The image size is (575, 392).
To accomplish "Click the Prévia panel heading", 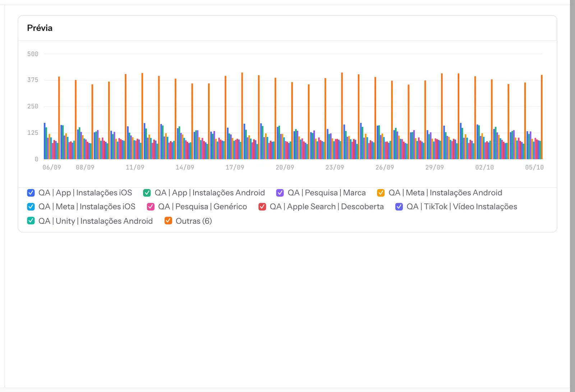I will click(x=40, y=28).
